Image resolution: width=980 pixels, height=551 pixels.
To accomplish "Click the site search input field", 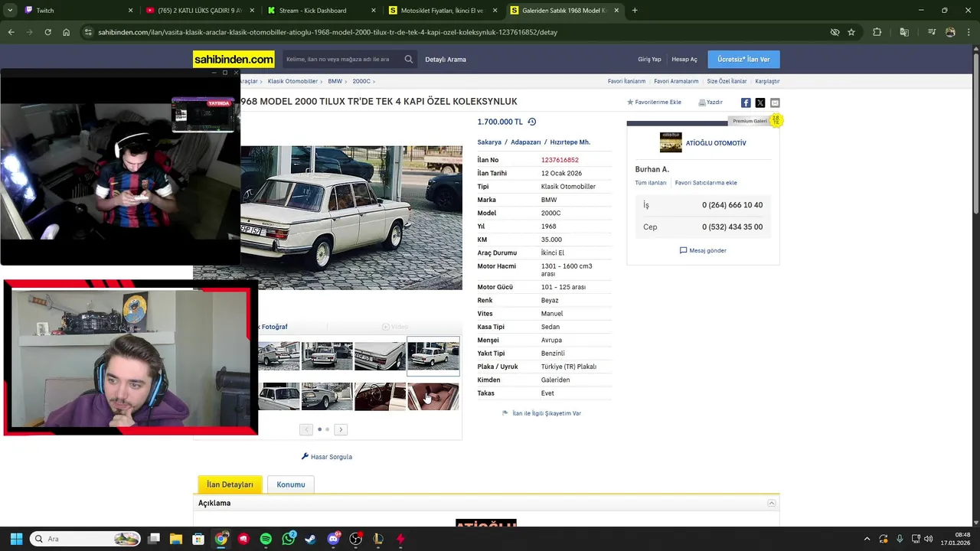I will (x=342, y=59).
